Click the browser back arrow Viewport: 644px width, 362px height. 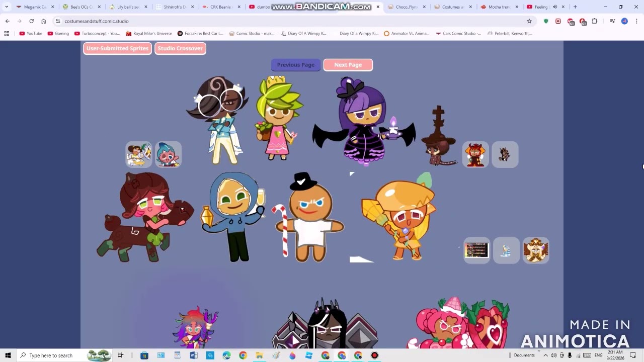7,21
